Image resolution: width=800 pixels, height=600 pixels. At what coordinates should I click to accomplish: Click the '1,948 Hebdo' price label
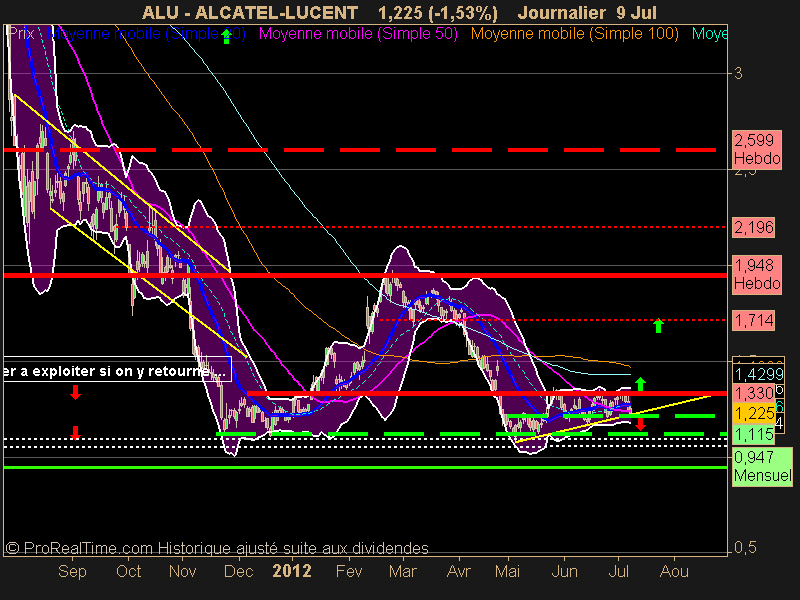click(x=757, y=274)
